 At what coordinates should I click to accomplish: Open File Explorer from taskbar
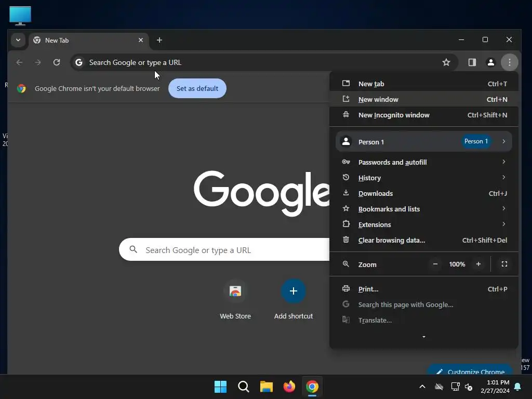tap(267, 387)
